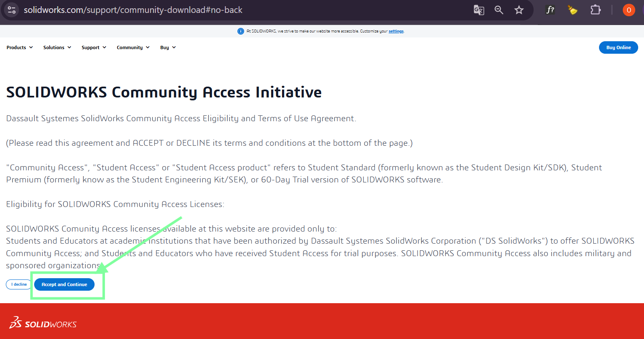644x339 pixels.
Task: Bookmark this page with the star icon
Action: 519,10
